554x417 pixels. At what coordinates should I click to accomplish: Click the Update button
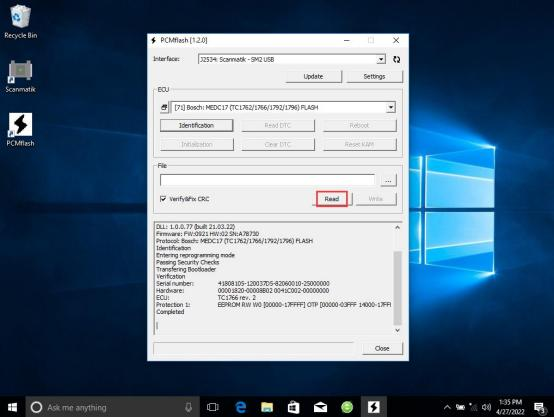[313, 76]
